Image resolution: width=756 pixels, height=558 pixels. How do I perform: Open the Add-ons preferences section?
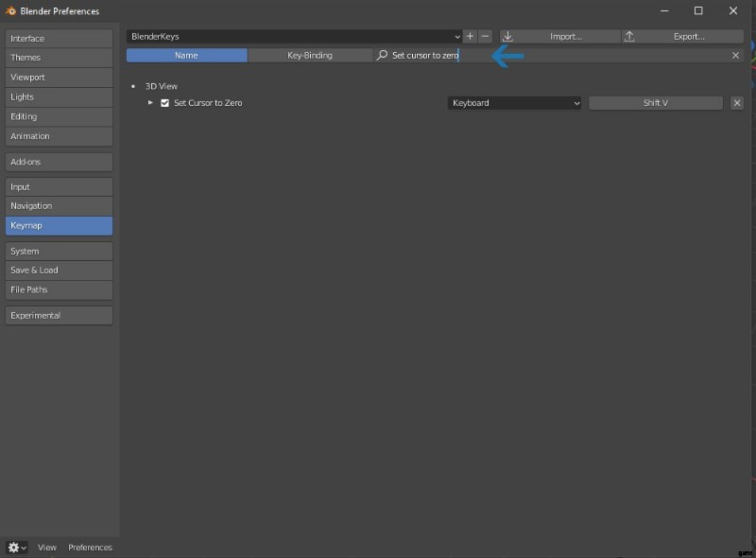(x=59, y=162)
